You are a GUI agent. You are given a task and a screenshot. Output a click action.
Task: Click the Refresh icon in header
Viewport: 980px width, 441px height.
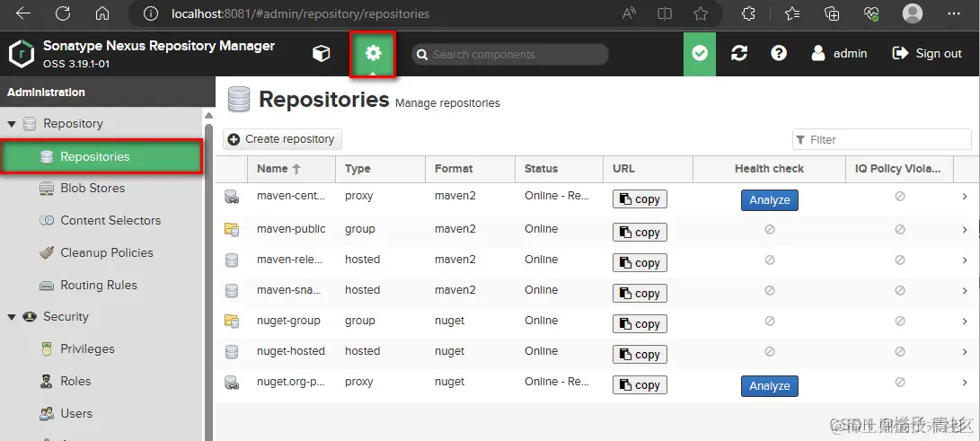point(738,54)
